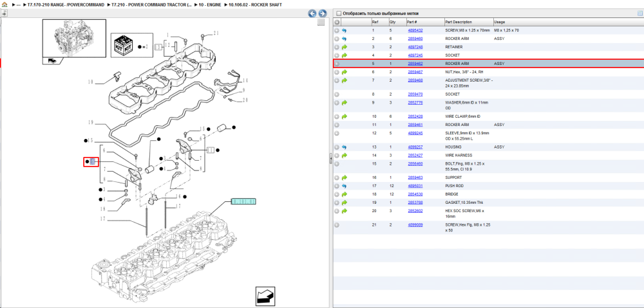Viewport: 644px width, 308px height.
Task: Add SCREW Hex Flg 4899089 with circle icon
Action: (337, 225)
